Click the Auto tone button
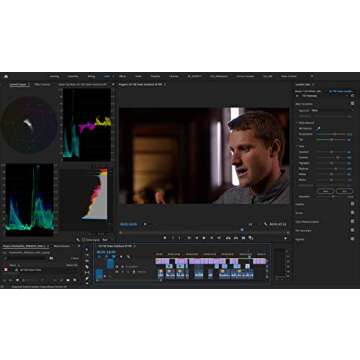Image resolution: width=360 pixels, height=360 pixels. click(344, 191)
